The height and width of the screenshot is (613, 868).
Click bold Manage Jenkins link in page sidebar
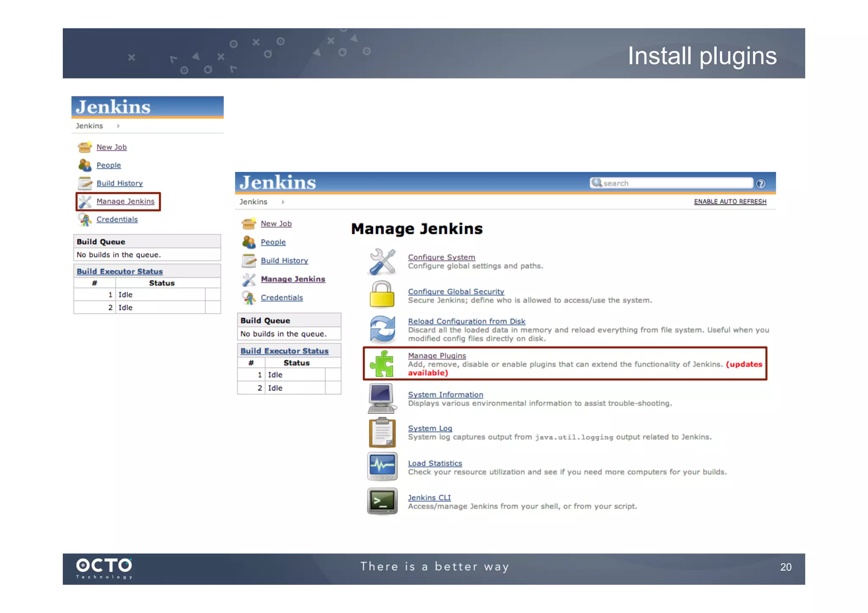(x=293, y=279)
